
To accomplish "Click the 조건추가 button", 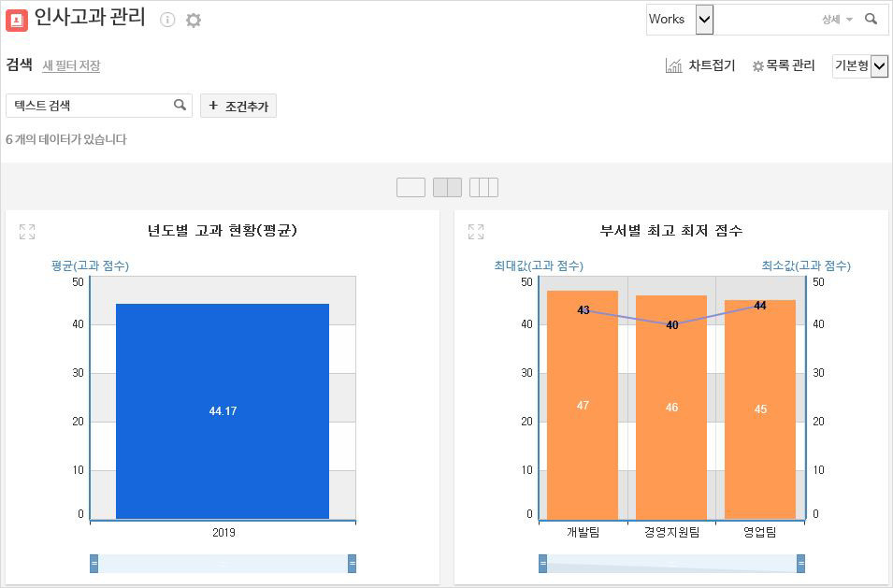I will (x=238, y=106).
